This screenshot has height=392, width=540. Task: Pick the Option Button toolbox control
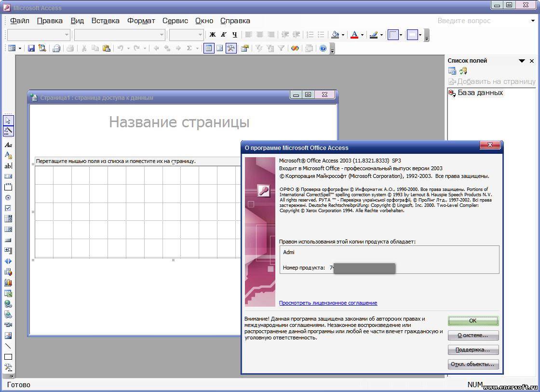8,197
